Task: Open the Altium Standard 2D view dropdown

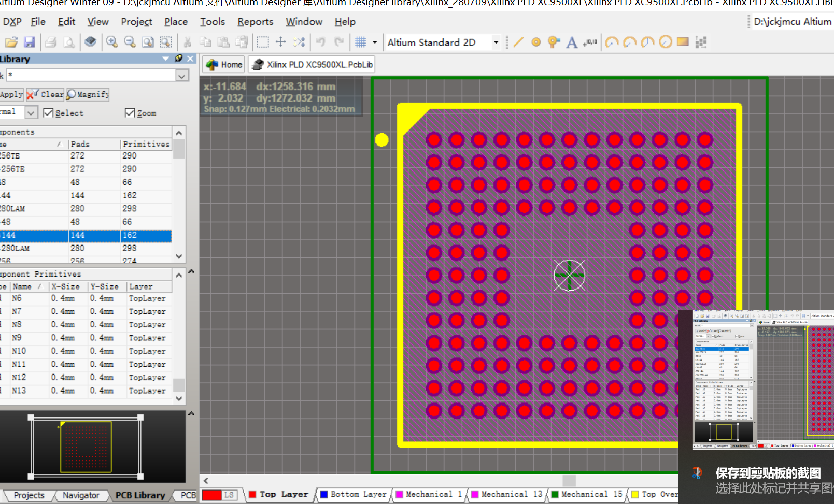Action: [496, 42]
